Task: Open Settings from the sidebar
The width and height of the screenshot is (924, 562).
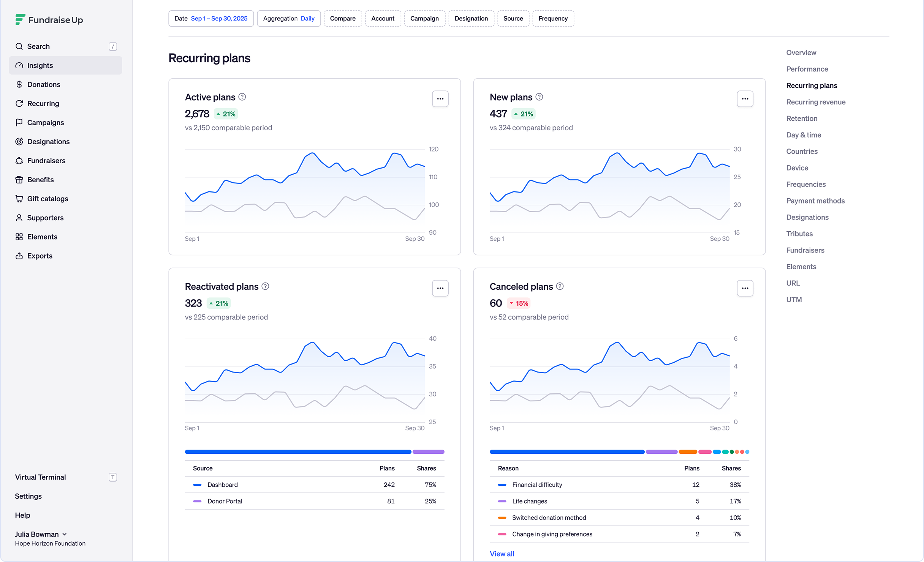Action: click(28, 496)
